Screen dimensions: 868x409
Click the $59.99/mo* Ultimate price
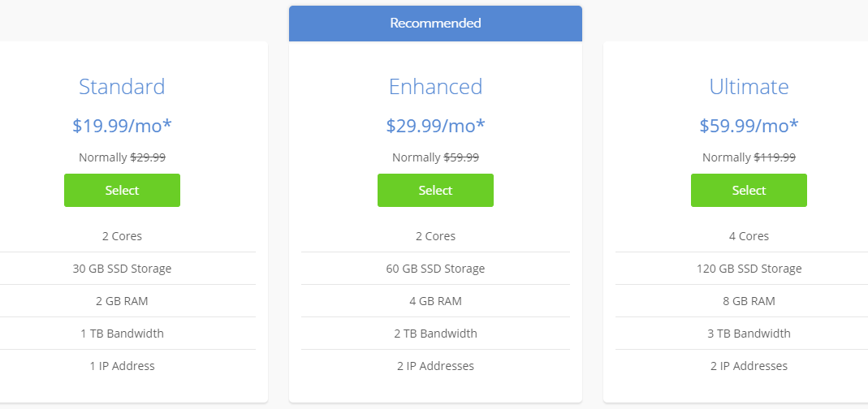749,126
